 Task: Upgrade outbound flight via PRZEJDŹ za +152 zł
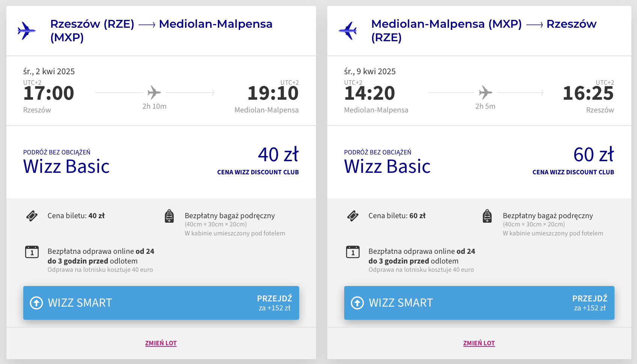(274, 303)
